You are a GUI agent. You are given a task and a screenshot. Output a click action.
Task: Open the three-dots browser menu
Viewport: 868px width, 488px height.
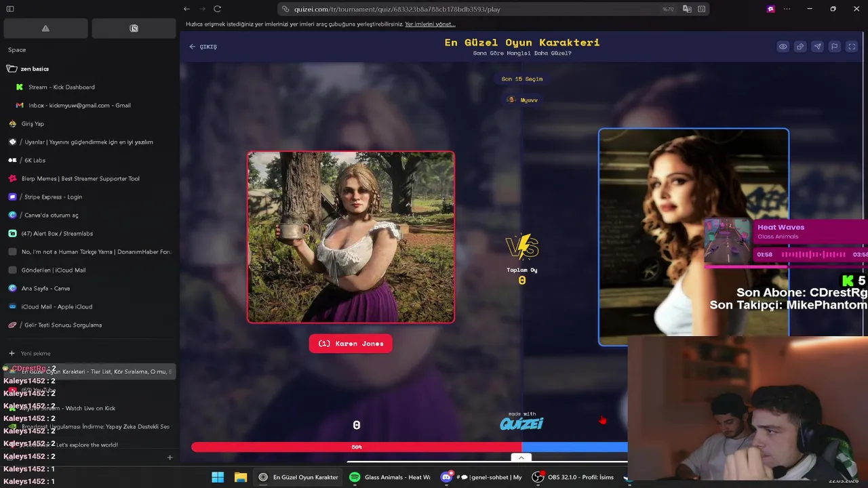coord(787,9)
